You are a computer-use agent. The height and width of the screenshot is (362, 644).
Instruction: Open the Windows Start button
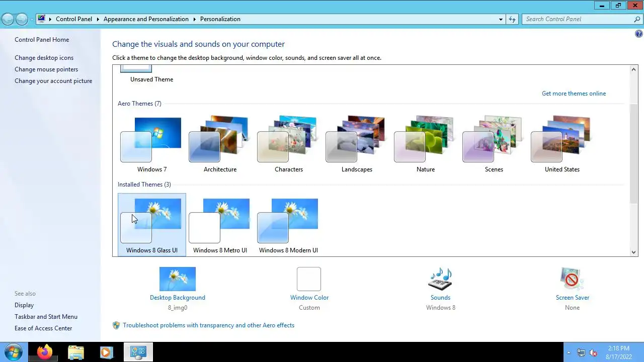tap(13, 352)
